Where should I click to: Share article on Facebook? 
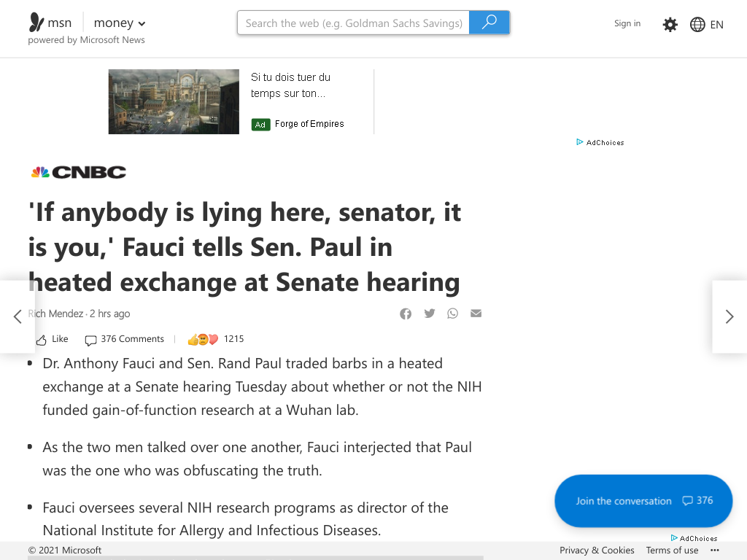tap(406, 314)
